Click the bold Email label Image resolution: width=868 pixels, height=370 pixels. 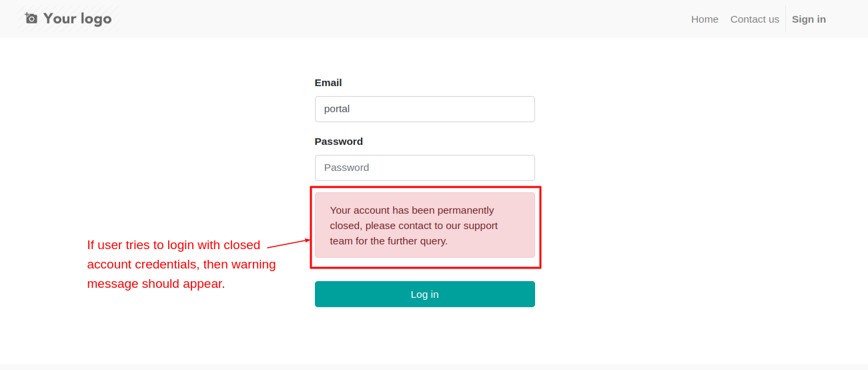click(328, 83)
